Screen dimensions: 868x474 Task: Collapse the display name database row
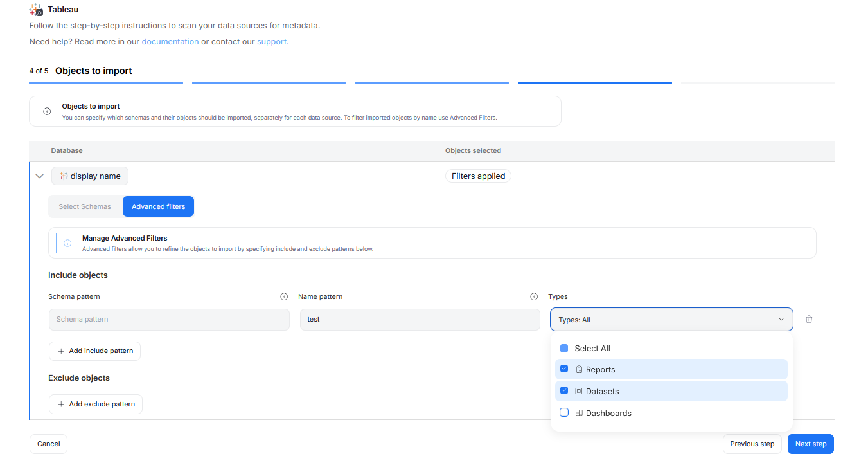(39, 176)
